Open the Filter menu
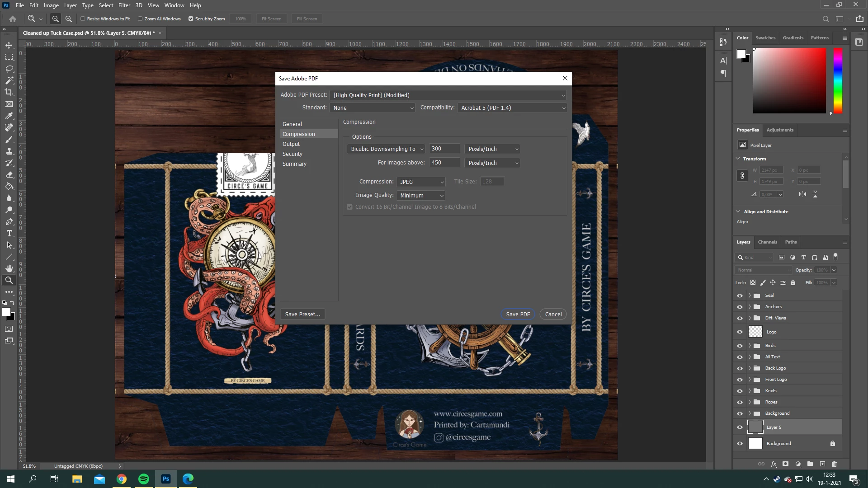868x488 pixels. (124, 5)
